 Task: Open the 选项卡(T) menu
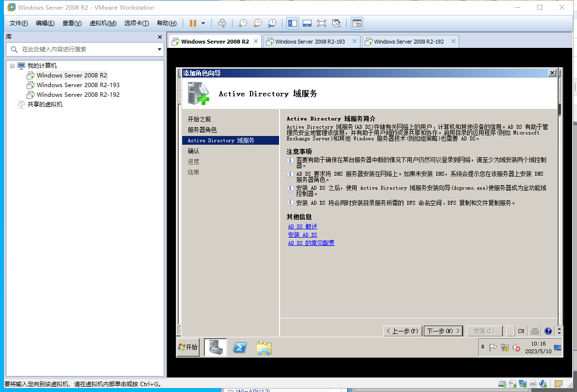click(137, 23)
